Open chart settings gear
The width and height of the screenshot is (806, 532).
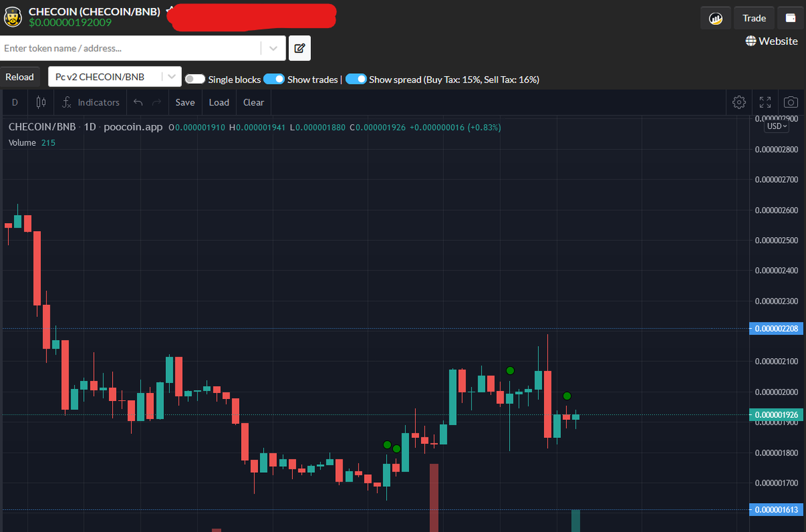[740, 102]
